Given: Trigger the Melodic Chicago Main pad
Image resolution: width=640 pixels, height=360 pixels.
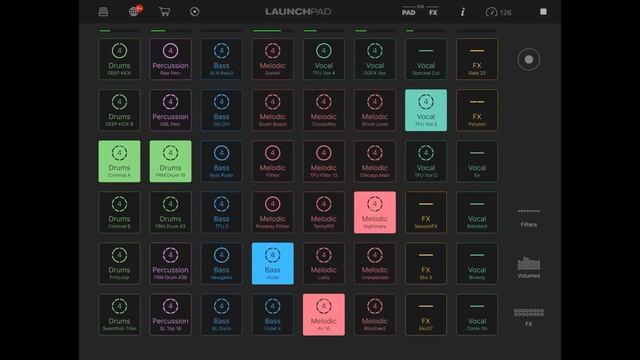Looking at the screenshot, I should pyautogui.click(x=375, y=161).
